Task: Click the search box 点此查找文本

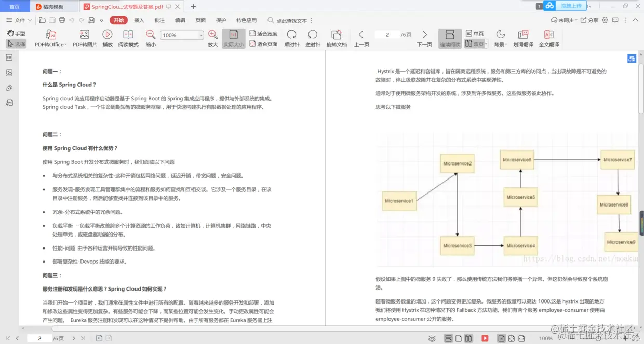Action: (287, 20)
